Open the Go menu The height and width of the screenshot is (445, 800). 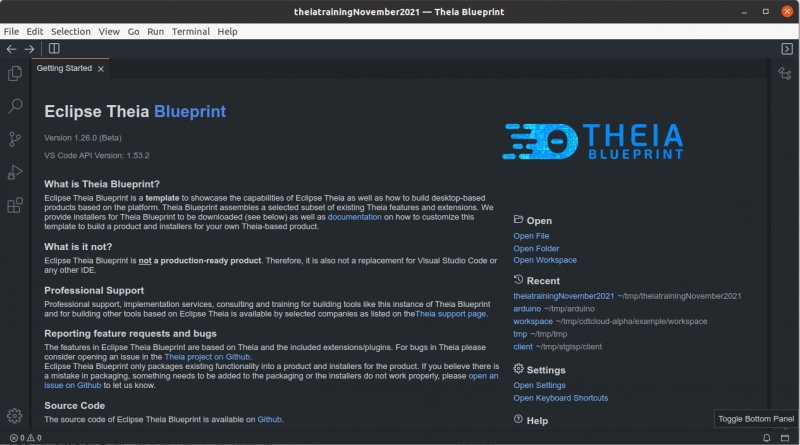(x=134, y=32)
